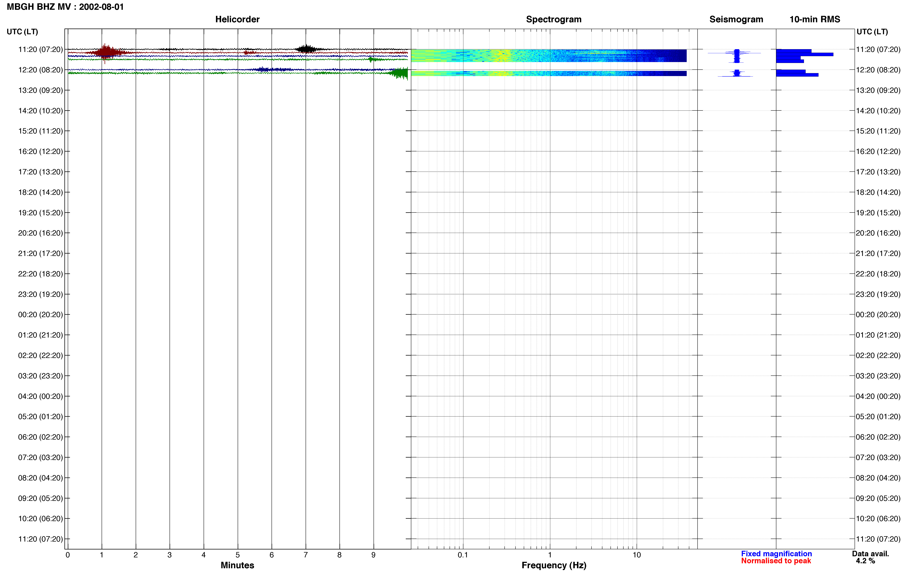
Task: Click the 4.2 % data availability value
Action: click(x=865, y=561)
